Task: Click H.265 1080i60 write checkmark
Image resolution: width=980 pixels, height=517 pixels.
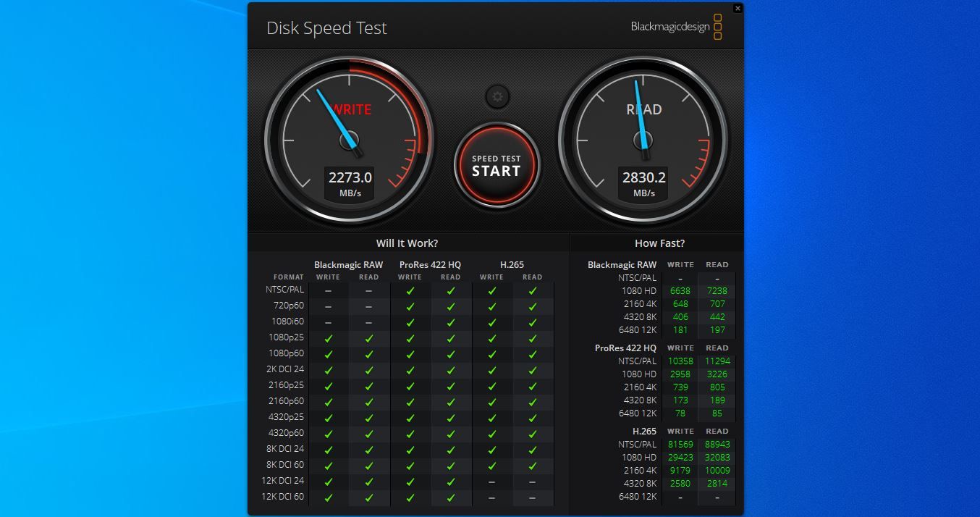Action: (x=491, y=322)
